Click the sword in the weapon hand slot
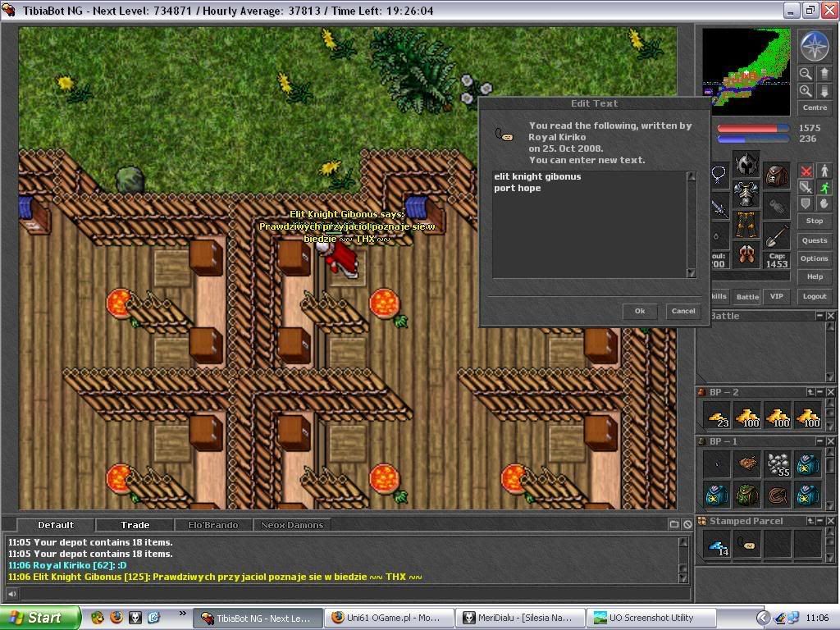 point(719,206)
